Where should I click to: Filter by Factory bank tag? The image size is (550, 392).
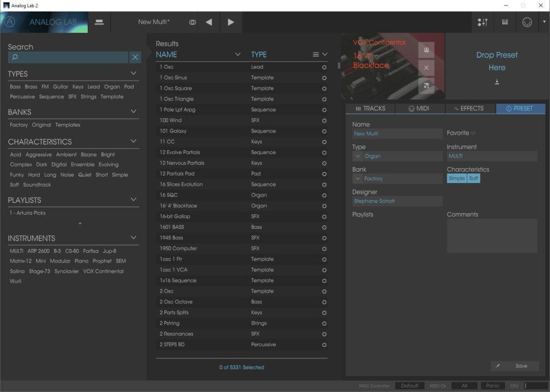click(x=19, y=125)
